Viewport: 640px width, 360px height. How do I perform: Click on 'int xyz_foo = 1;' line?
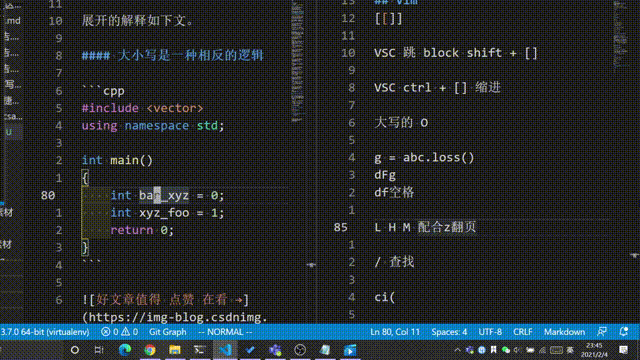pos(167,213)
